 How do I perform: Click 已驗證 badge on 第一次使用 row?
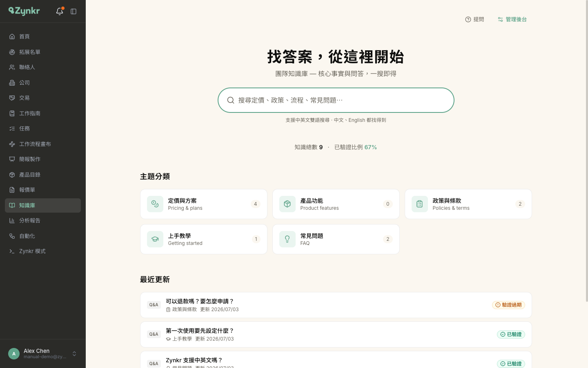511,334
